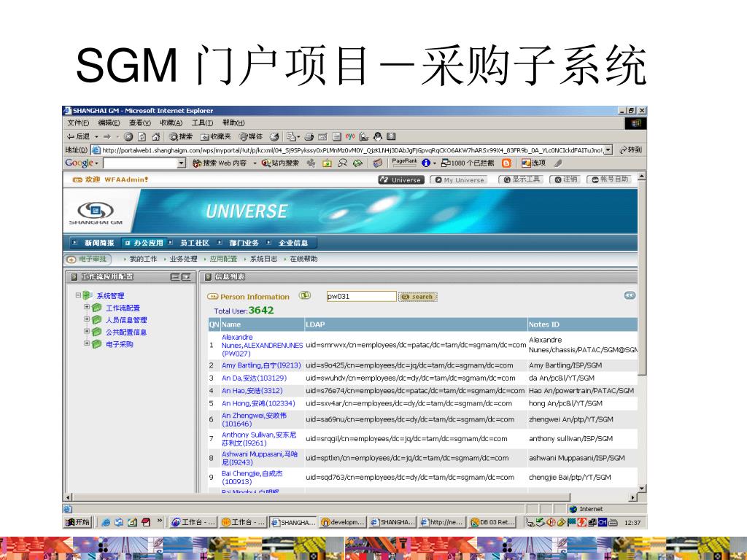747x560 pixels.
Task: Click the IE Stop icon
Action: coord(128,136)
